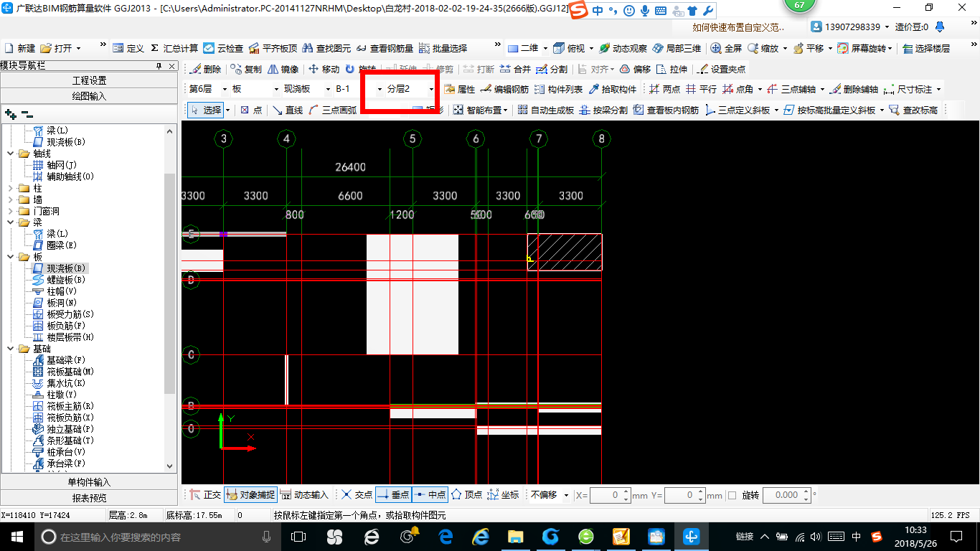Expand the 柱 folder in tree
980x551 pixels.
[x=10, y=188]
